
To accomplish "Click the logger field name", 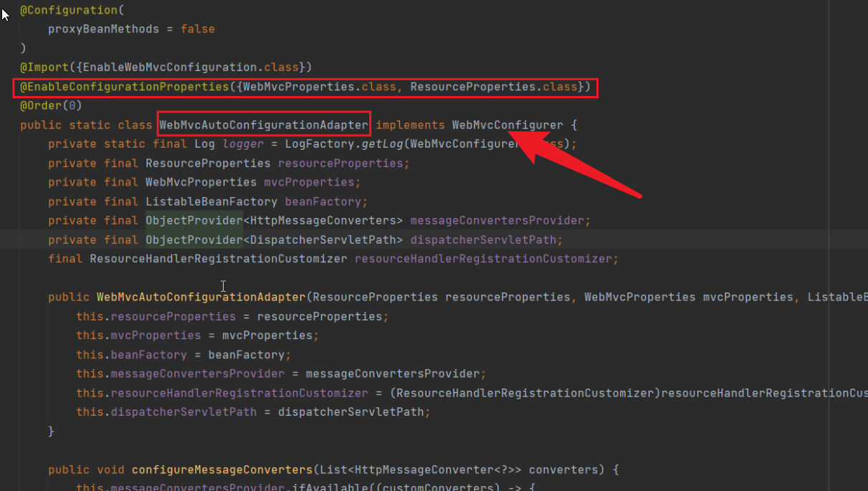I will click(x=243, y=144).
